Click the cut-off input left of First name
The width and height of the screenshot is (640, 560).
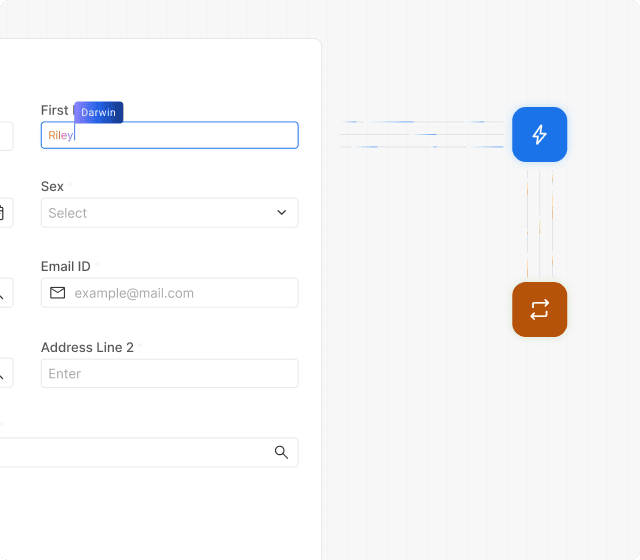point(5,135)
